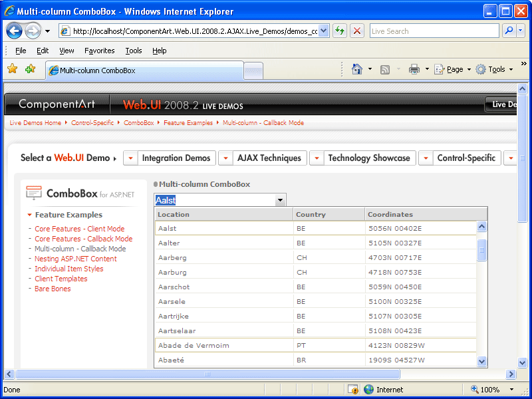Viewport: 532px width, 399px height.
Task: Click the dropdown list scrollbar thumb
Action: tap(481, 250)
